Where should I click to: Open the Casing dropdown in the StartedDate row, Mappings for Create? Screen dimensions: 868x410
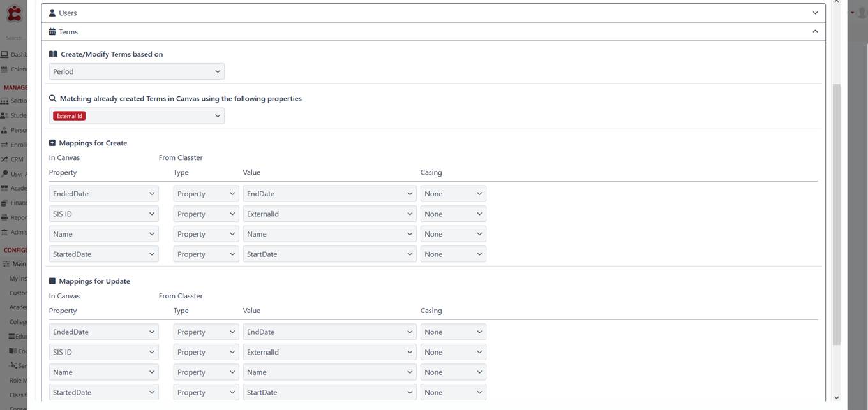pyautogui.click(x=453, y=254)
